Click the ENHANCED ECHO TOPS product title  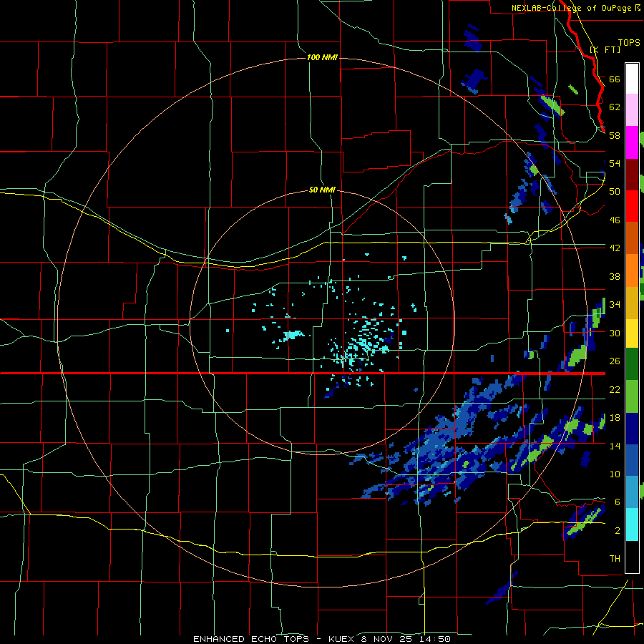pyautogui.click(x=251, y=639)
